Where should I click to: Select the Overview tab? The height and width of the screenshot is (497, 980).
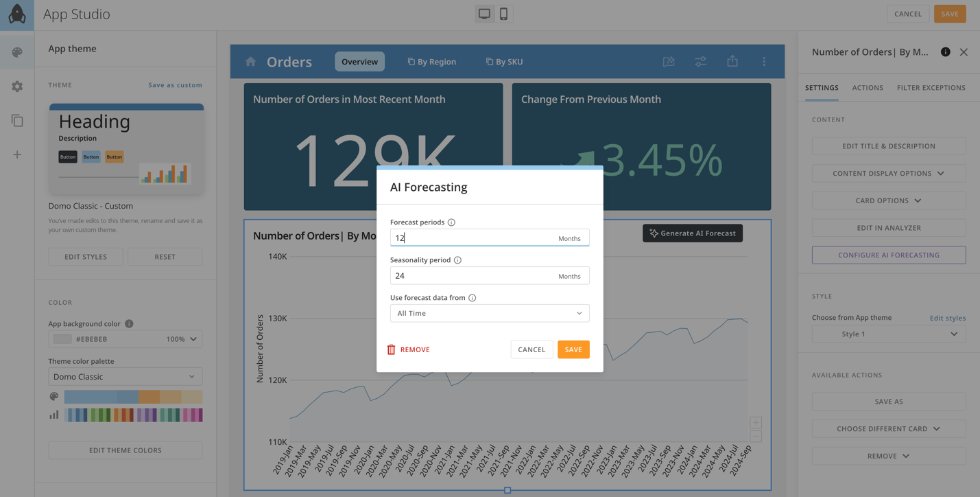(359, 62)
